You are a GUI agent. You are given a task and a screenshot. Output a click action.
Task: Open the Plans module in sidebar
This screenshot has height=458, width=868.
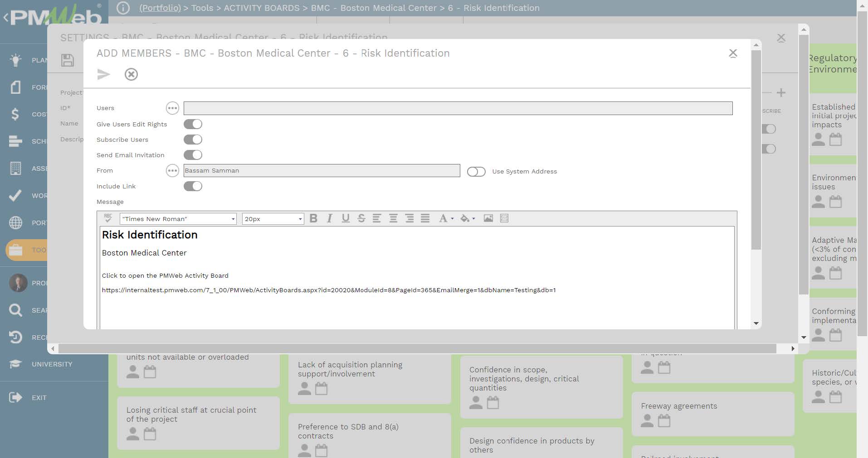pyautogui.click(x=16, y=60)
